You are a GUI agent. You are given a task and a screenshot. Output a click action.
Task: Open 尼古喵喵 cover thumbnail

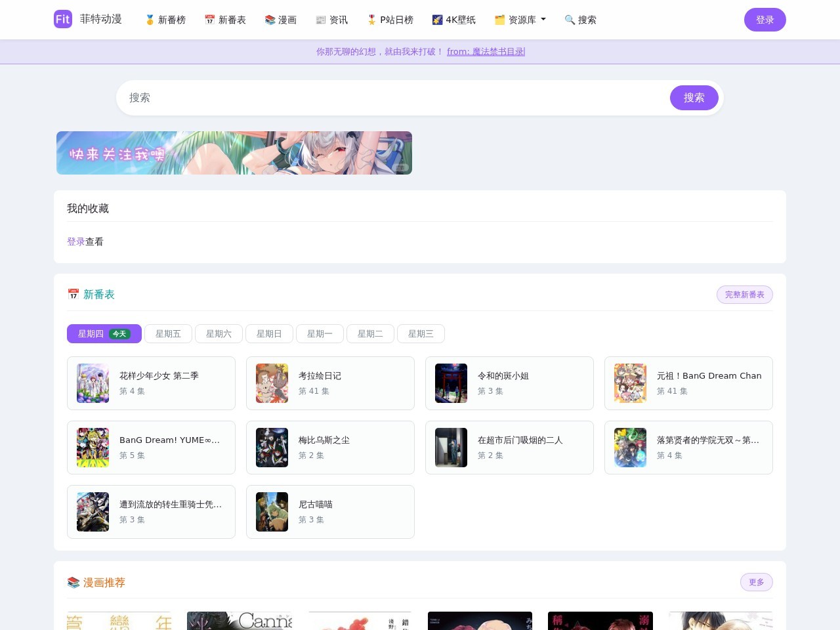272,512
